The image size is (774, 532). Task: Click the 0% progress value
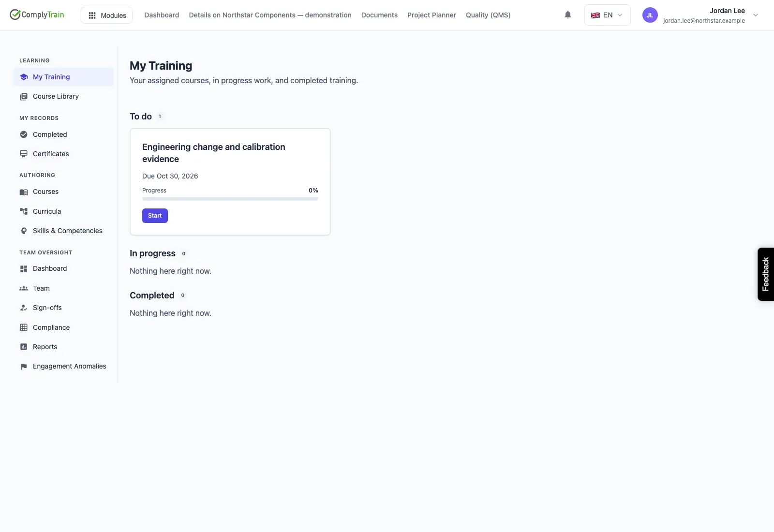coord(313,191)
